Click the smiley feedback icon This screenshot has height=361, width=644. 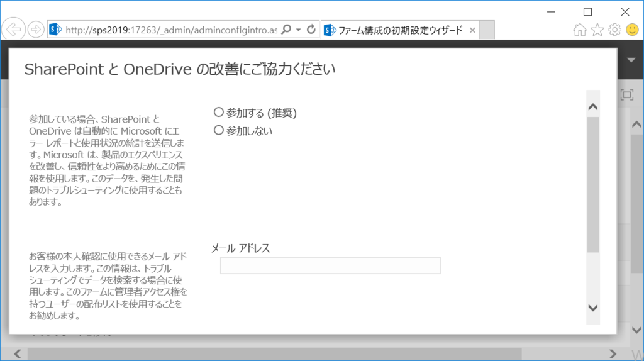(633, 30)
